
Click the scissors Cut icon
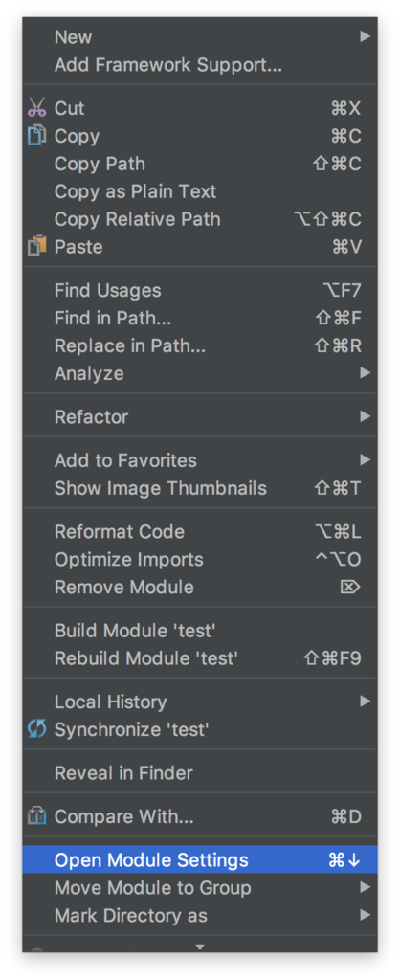tap(37, 107)
